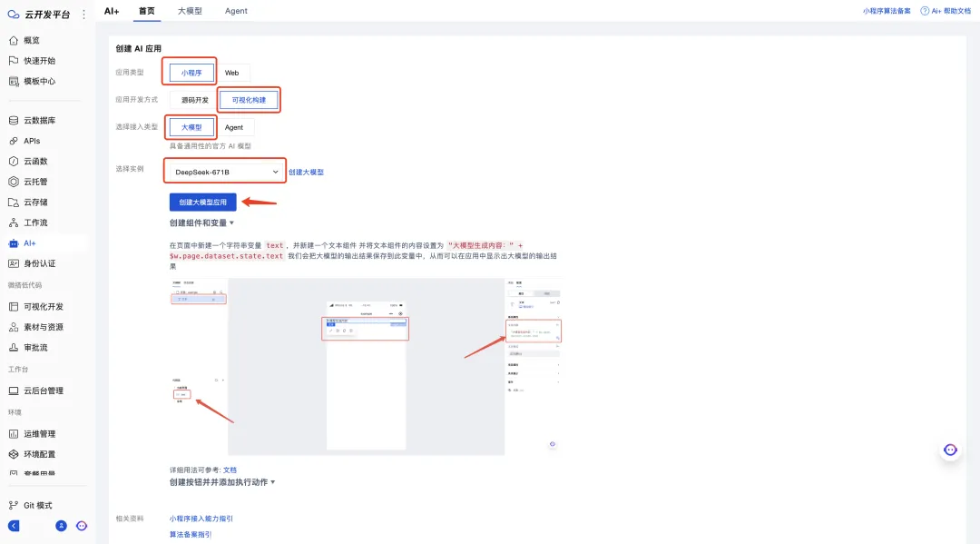The image size is (980, 544).
Task: Click the "text" code variable in instructions
Action: pos(275,246)
